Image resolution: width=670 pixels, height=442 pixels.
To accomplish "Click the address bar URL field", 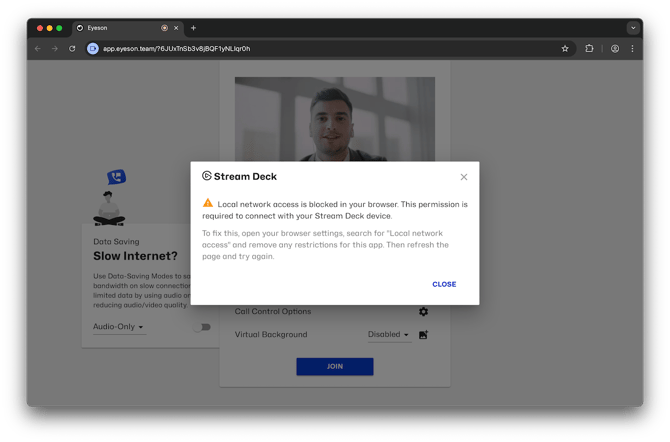I will [329, 49].
